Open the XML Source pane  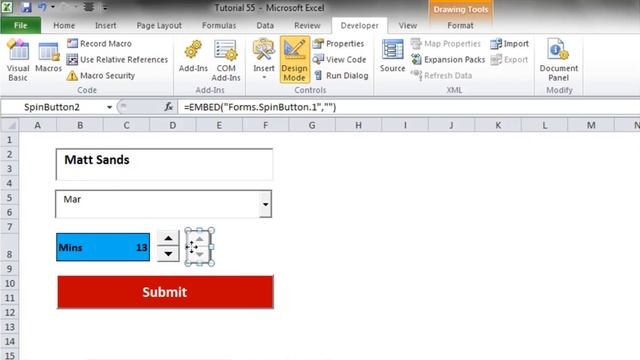[392, 56]
